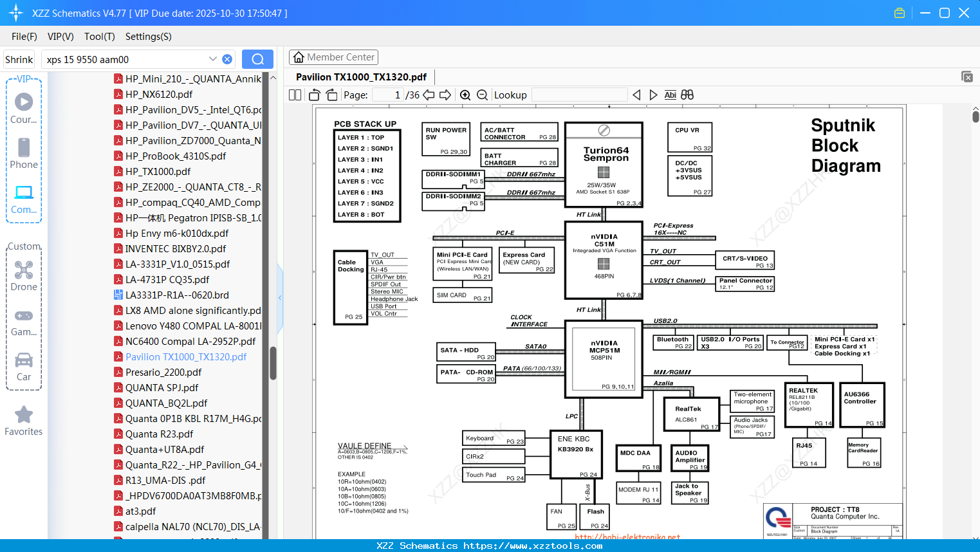
Task: Open the VIP(V) menu
Action: (60, 37)
